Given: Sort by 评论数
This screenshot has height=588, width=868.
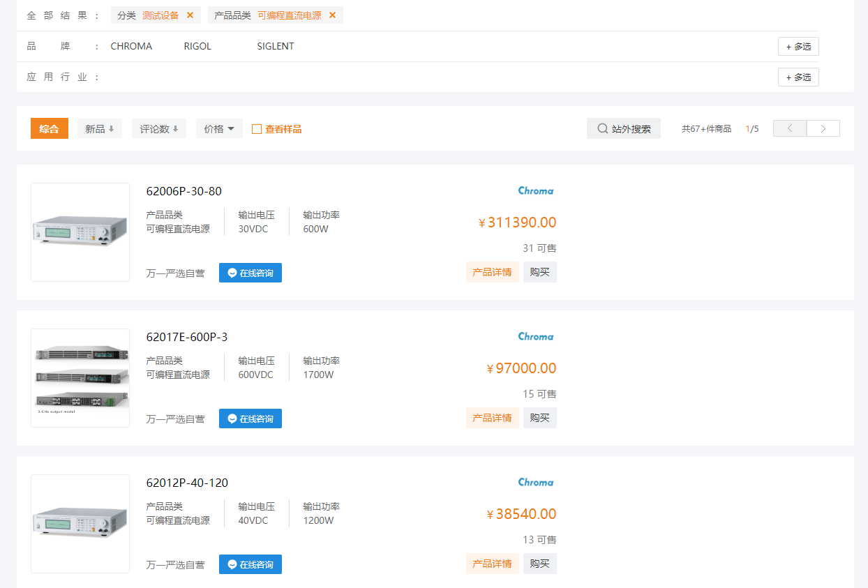Looking at the screenshot, I should [159, 129].
